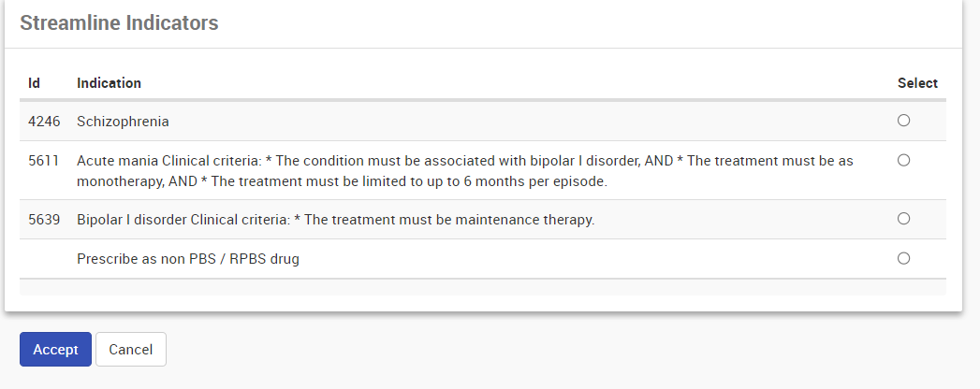The width and height of the screenshot is (980, 389).
Task: Click the Streamline Indicators heading
Action: pos(119,23)
